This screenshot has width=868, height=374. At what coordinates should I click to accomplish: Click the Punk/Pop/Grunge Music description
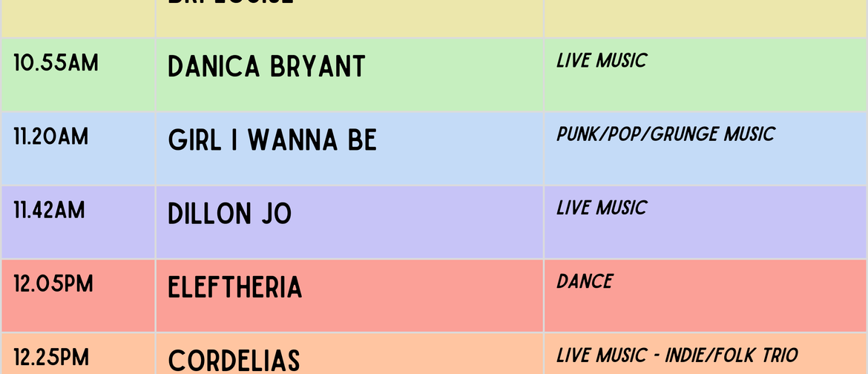(x=665, y=134)
